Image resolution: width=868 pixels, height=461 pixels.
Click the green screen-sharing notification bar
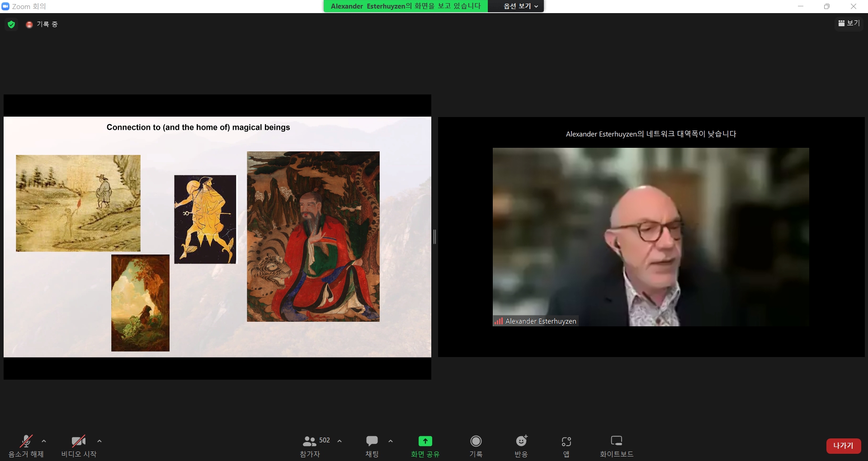pyautogui.click(x=406, y=6)
